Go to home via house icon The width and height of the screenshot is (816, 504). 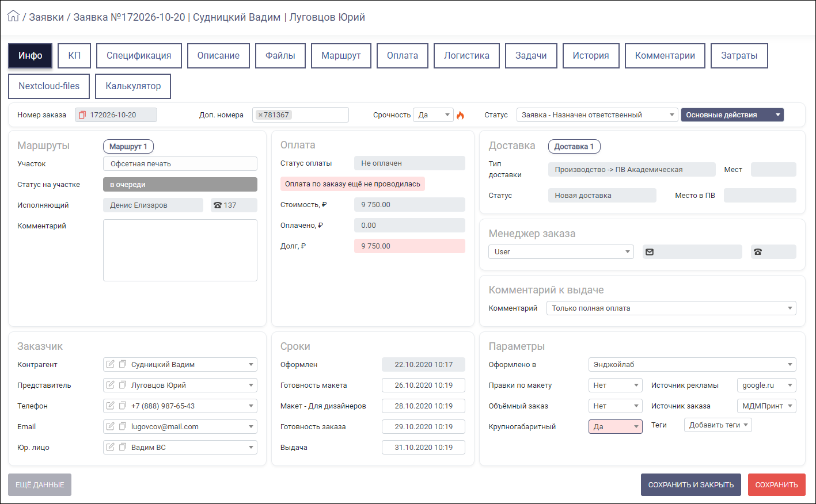pyautogui.click(x=13, y=16)
